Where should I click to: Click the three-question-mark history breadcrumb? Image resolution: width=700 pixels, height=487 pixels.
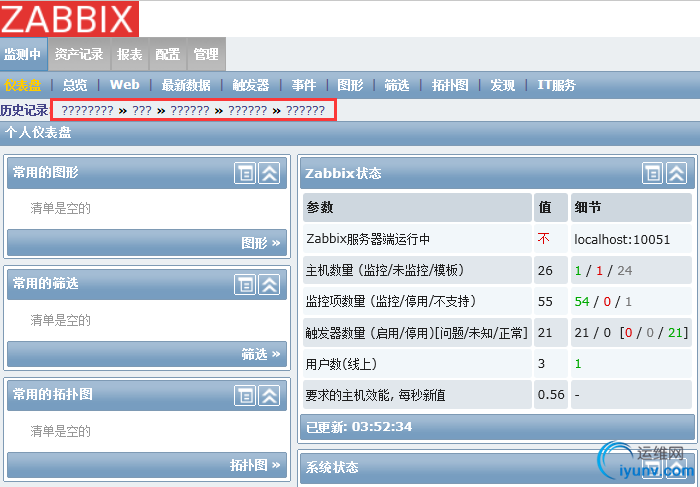coord(142,110)
